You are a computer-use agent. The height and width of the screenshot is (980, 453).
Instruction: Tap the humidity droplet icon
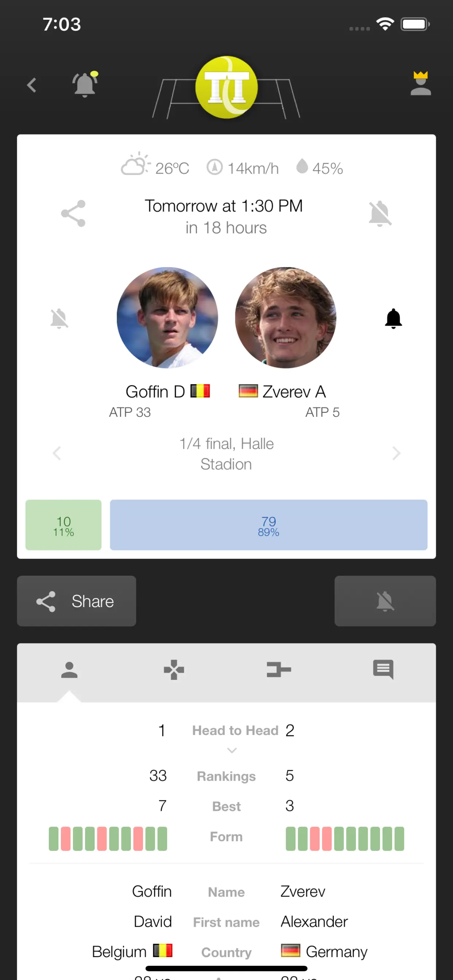(302, 166)
